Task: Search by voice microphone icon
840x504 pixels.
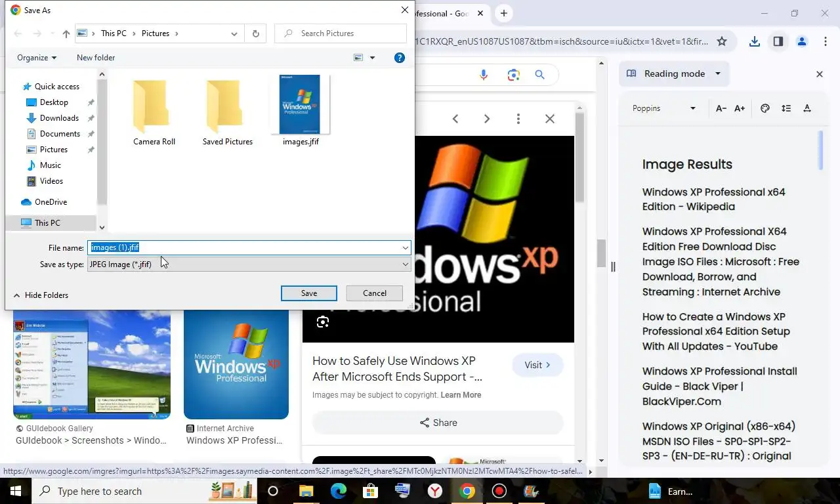Action: [x=484, y=75]
